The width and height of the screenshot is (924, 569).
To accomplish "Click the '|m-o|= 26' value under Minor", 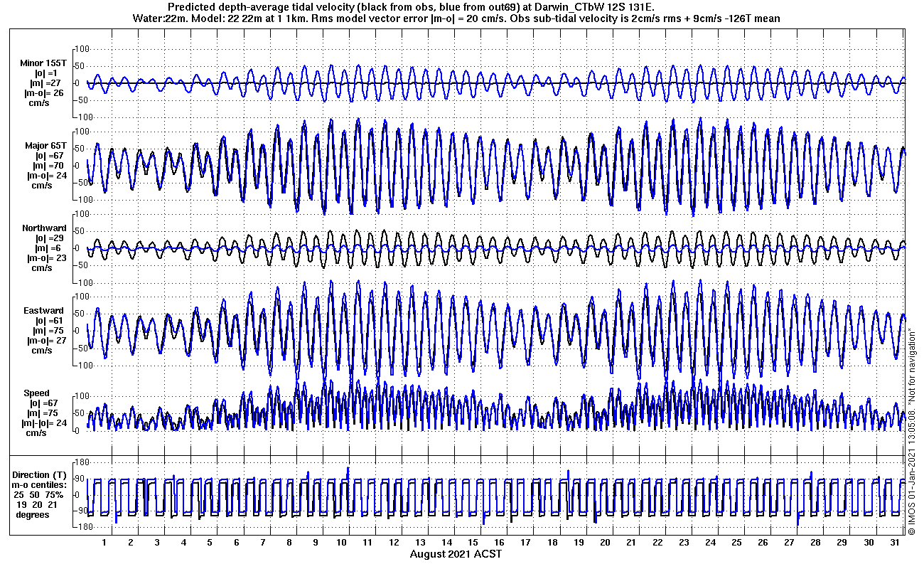I will click(x=44, y=93).
